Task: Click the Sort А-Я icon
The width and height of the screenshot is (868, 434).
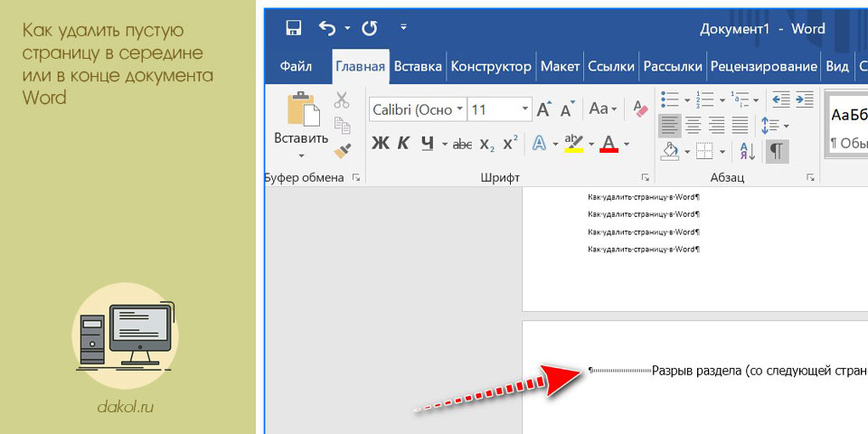Action: [748, 151]
